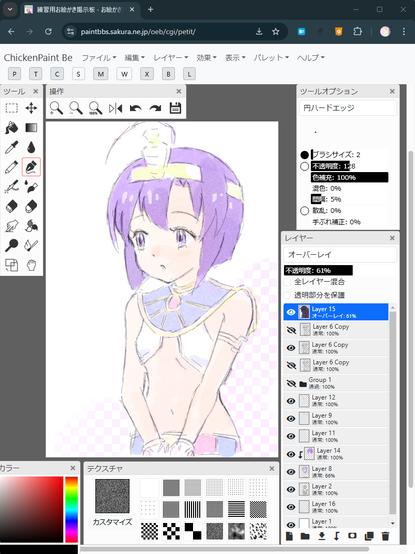415x554 pixels.
Task: Reload the page in browser
Action: point(48,32)
